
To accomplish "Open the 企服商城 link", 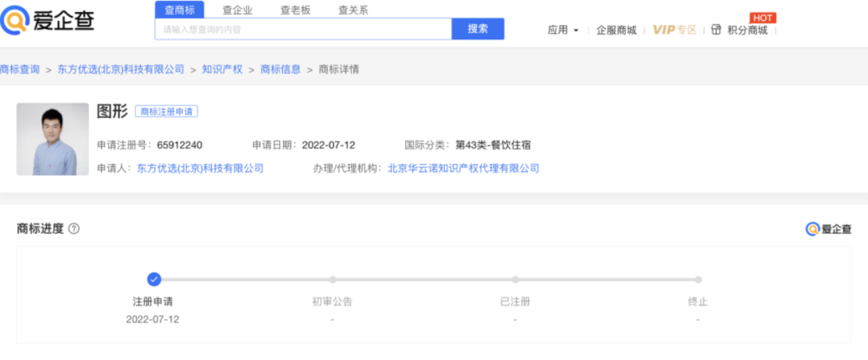I will (616, 30).
